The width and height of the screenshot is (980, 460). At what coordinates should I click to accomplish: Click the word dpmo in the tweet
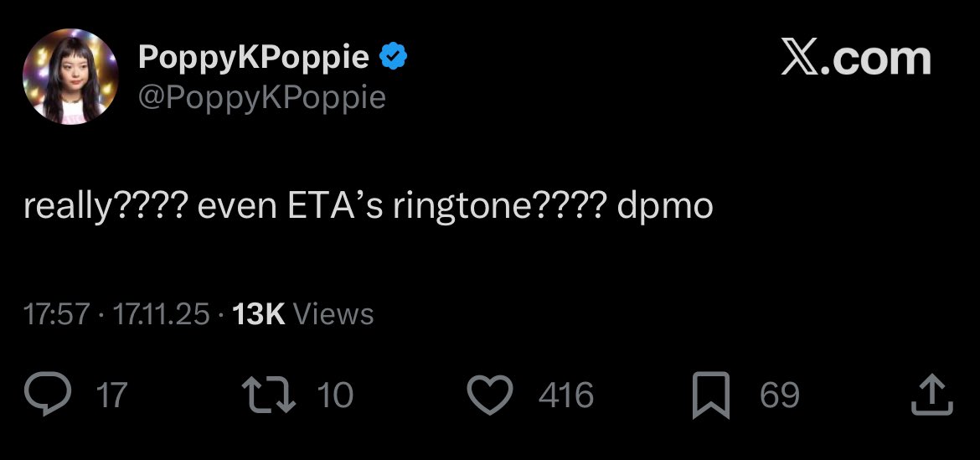click(665, 207)
